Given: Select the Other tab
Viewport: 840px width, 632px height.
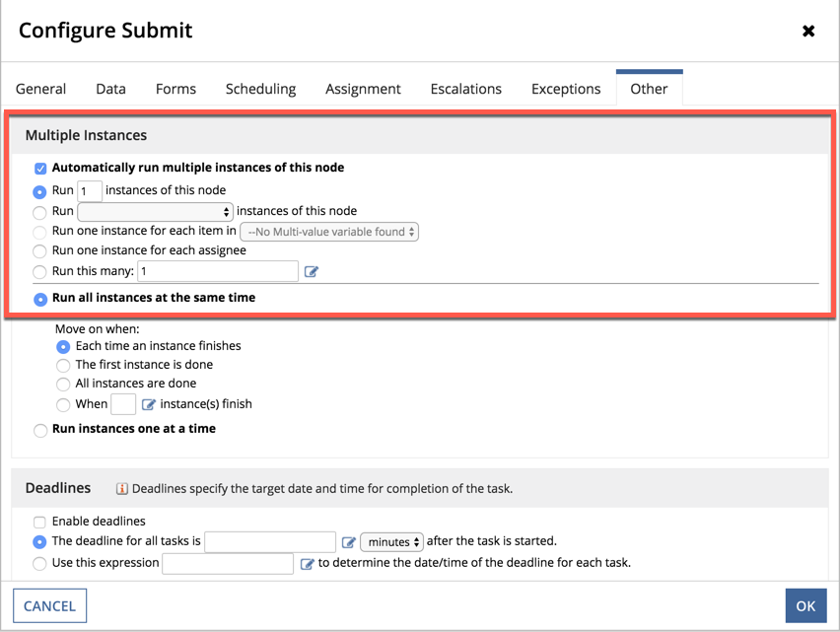Looking at the screenshot, I should coord(649,89).
